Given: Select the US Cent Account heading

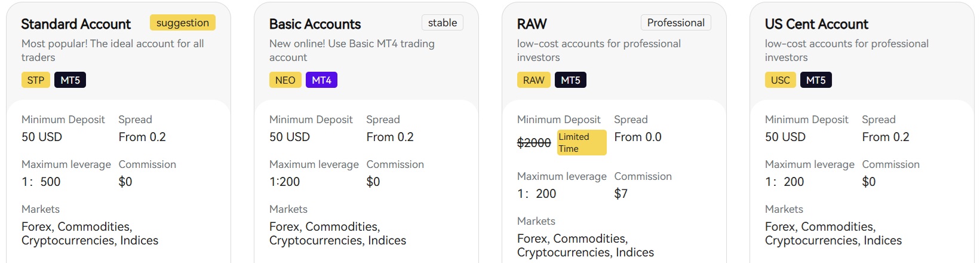Looking at the screenshot, I should pos(816,24).
